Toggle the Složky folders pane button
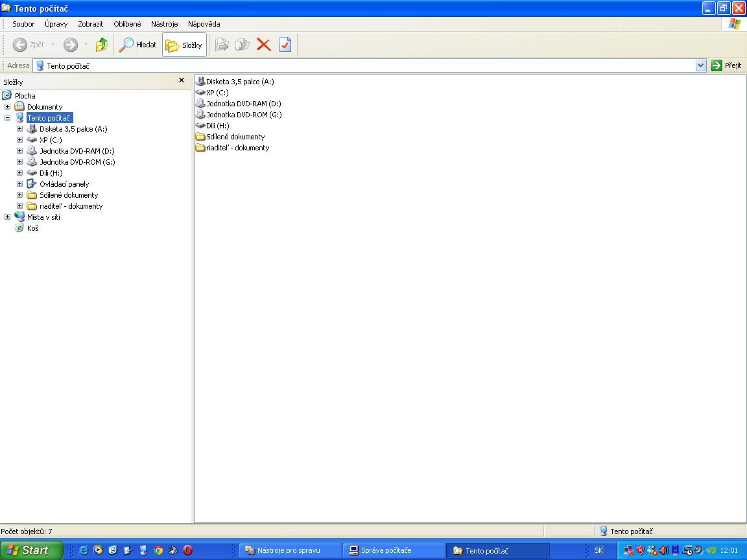 pyautogui.click(x=184, y=45)
